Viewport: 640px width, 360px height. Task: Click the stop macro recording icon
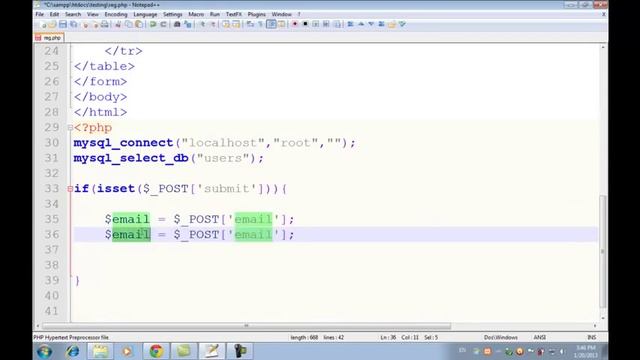(305, 24)
